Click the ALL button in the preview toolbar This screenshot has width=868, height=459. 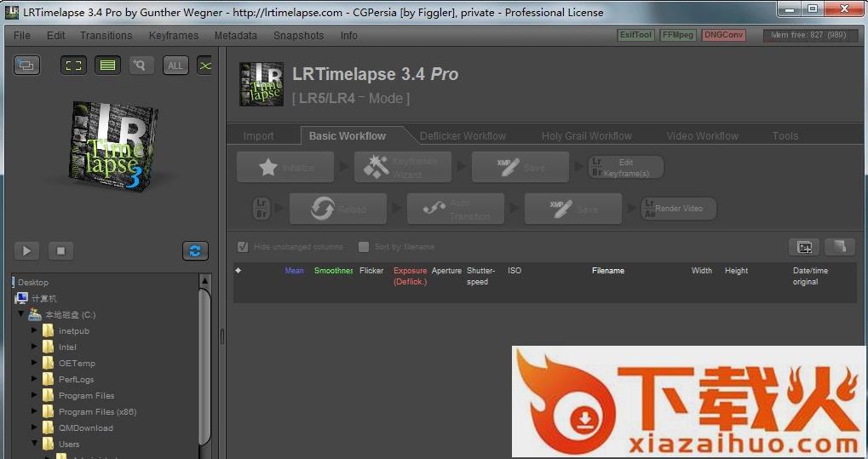coord(175,66)
